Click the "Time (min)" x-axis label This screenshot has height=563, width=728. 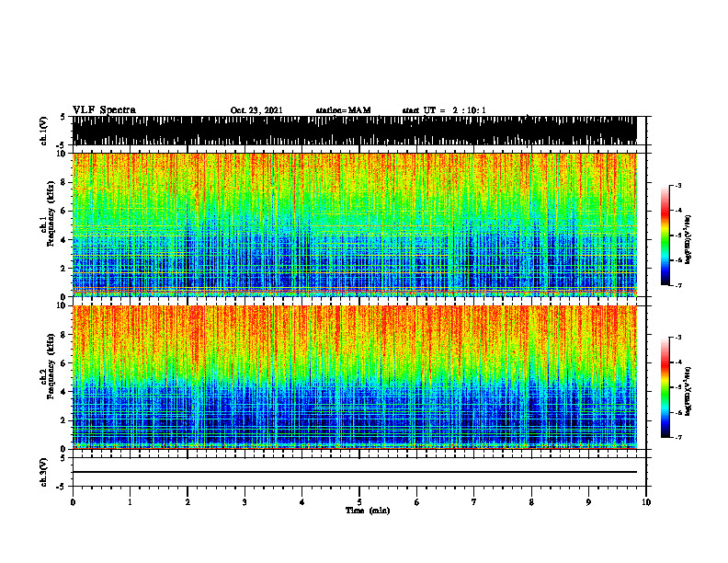coord(368,511)
